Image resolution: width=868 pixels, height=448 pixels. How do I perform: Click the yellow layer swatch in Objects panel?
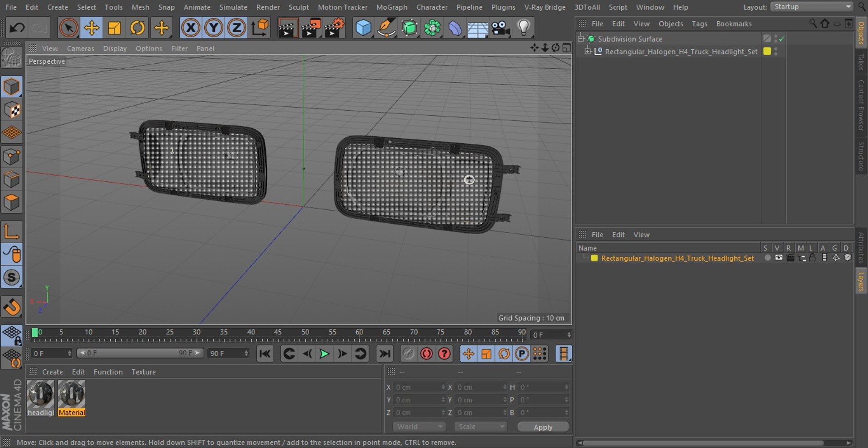(x=767, y=51)
